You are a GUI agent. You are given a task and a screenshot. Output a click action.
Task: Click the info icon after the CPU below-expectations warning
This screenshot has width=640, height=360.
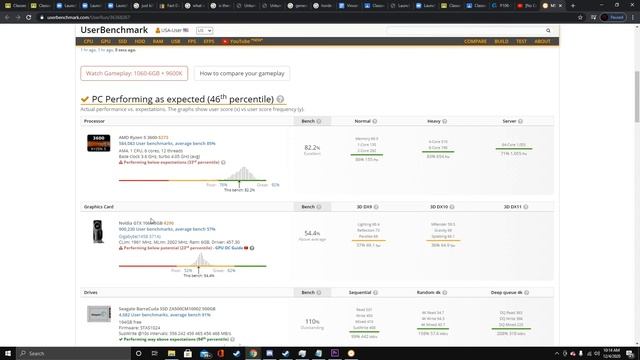click(223, 162)
